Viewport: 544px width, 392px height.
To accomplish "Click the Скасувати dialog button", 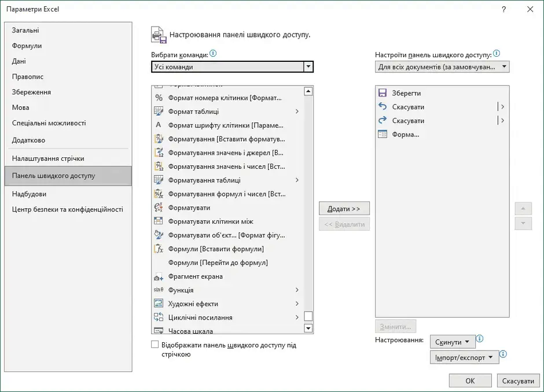I will (x=519, y=380).
